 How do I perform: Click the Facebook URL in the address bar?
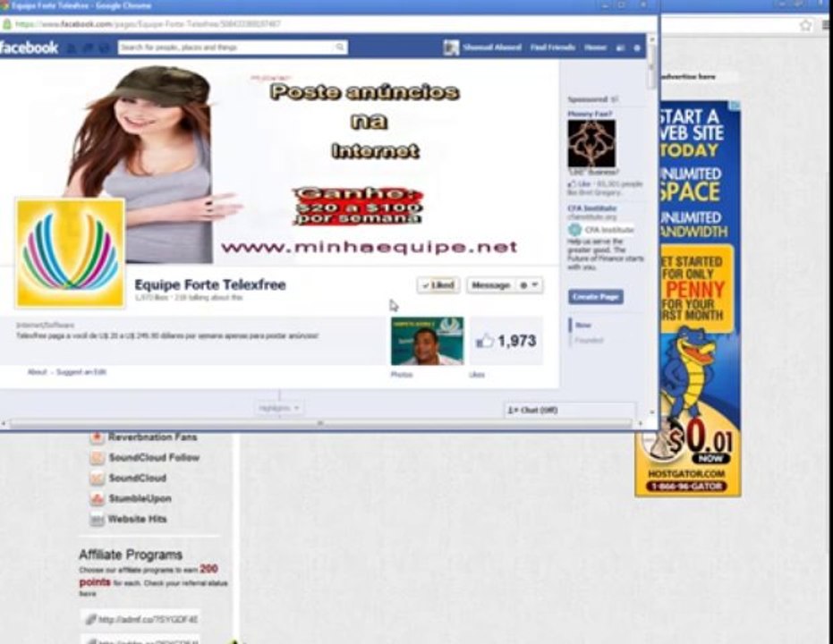[149, 24]
